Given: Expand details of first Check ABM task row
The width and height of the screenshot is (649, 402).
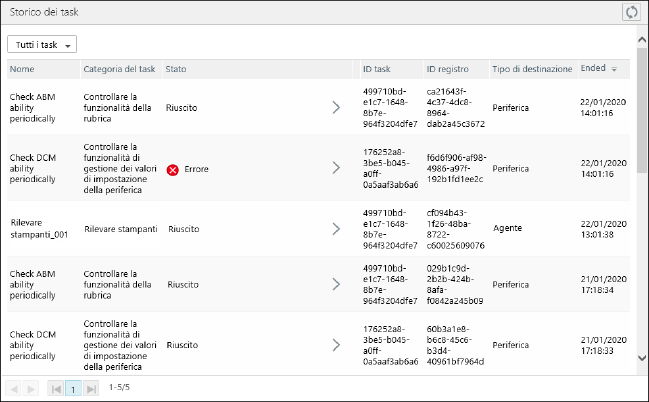Looking at the screenshot, I should tap(337, 107).
